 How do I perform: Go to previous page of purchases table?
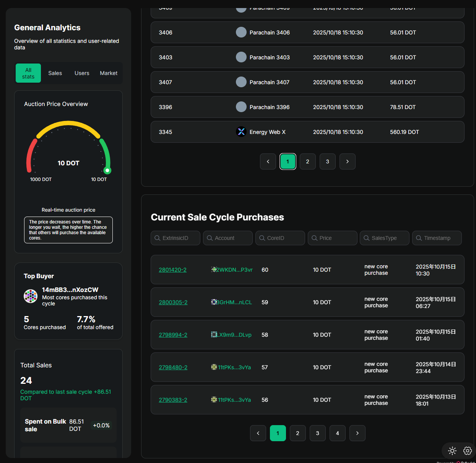coord(258,433)
